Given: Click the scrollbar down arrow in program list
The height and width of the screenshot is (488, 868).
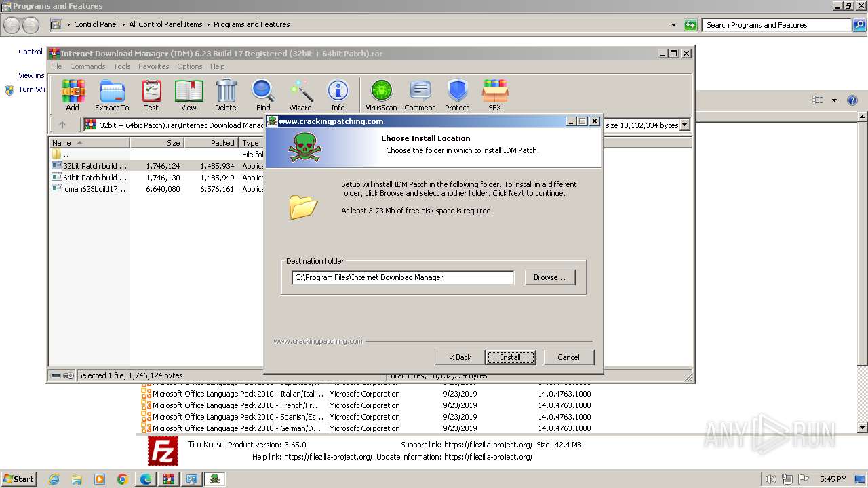Looking at the screenshot, I should [x=863, y=428].
